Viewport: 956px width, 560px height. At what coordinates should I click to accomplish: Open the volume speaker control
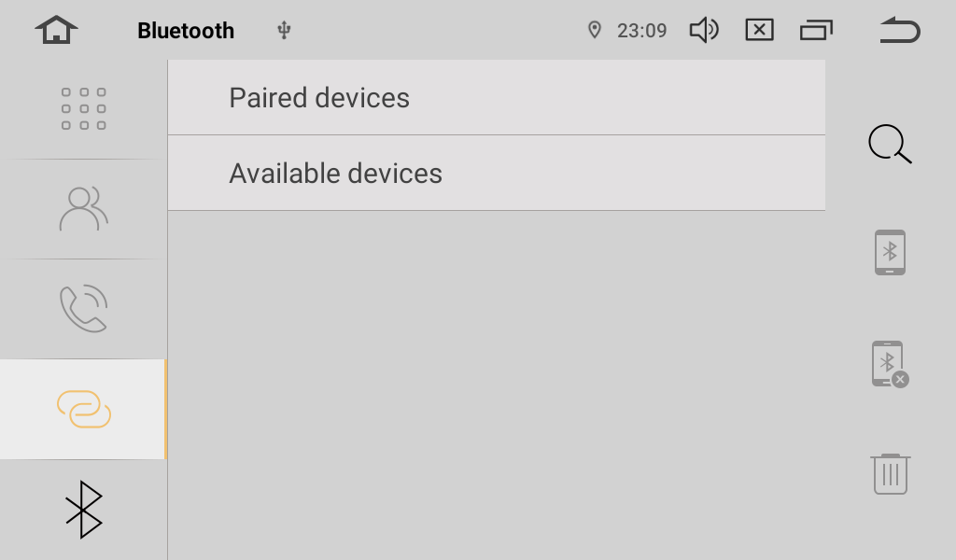click(x=703, y=31)
